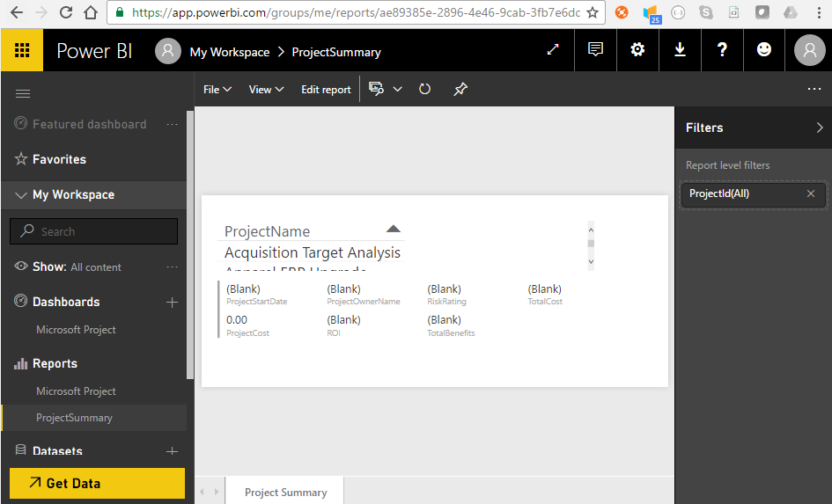The height and width of the screenshot is (504, 832).
Task: Expand the dropdown arrow next to subscribe icon
Action: click(x=397, y=89)
